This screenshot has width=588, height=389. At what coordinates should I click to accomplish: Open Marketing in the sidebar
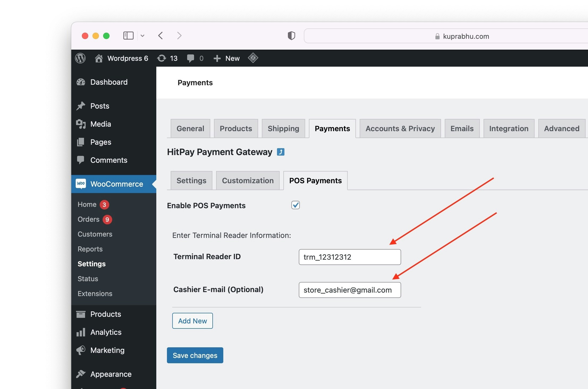[114, 350]
